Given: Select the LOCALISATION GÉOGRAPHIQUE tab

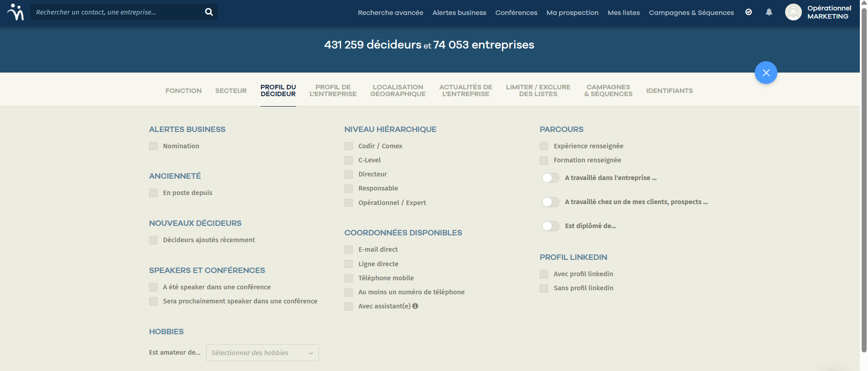Looking at the screenshot, I should (398, 91).
